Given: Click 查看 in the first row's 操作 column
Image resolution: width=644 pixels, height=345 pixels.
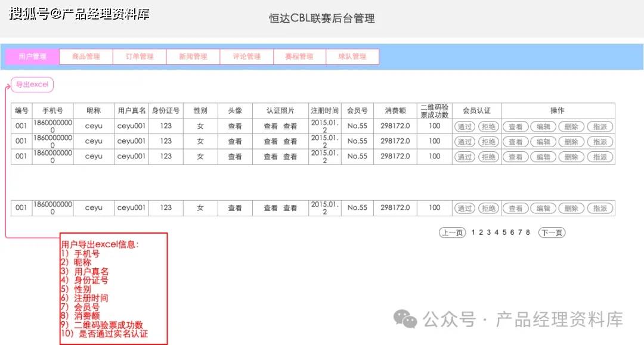Looking at the screenshot, I should [x=515, y=126].
